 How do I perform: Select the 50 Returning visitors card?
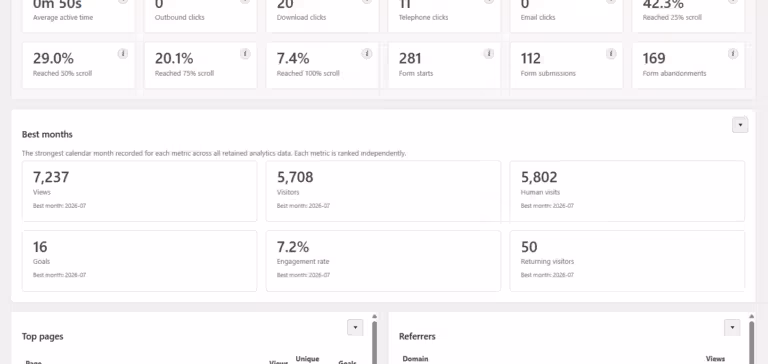pos(627,261)
